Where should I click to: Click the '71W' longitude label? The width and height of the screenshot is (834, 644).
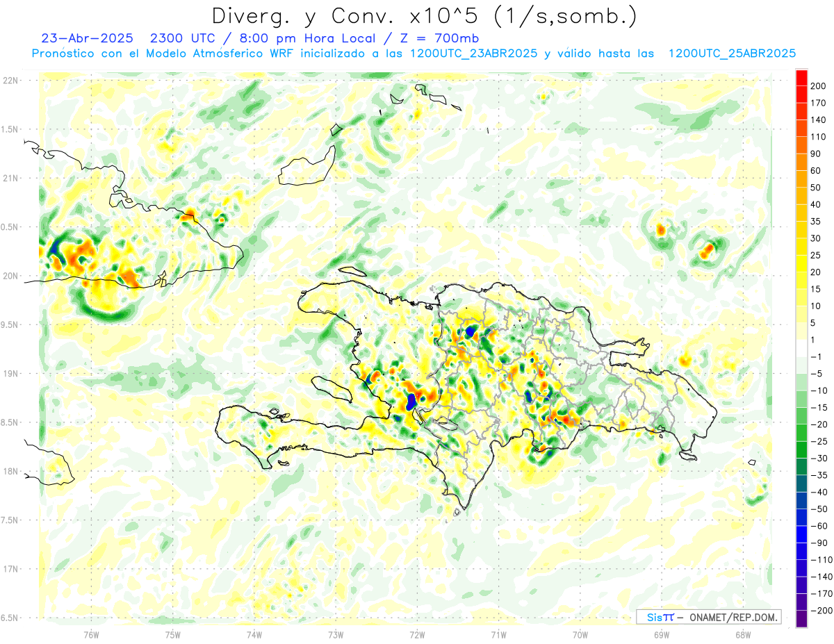click(498, 634)
